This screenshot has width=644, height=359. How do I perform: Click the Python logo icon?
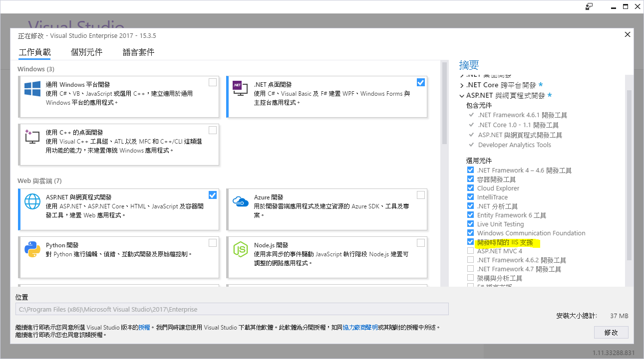(x=32, y=249)
